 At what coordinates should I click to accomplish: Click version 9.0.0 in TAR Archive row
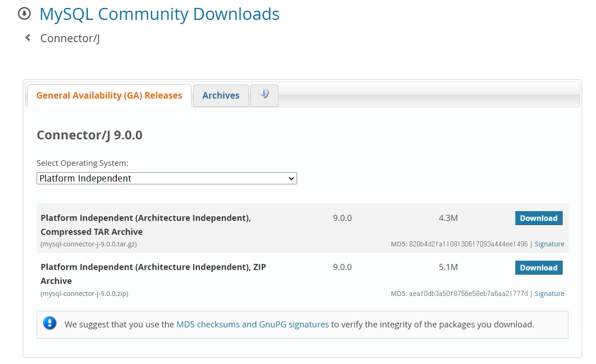pos(342,218)
